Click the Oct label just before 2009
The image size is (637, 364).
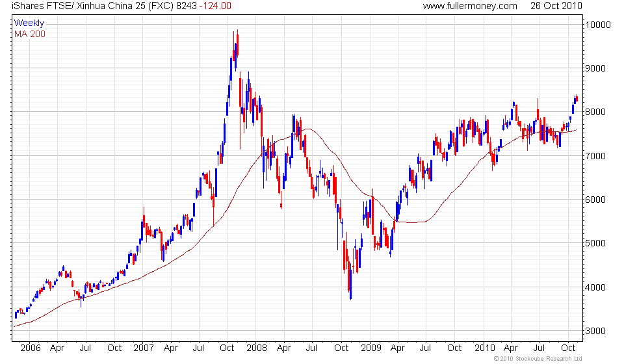[x=341, y=348]
